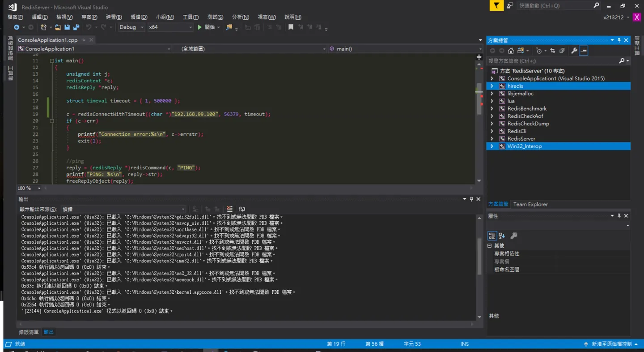Toggle Categorized view in Properties panel

492,236
